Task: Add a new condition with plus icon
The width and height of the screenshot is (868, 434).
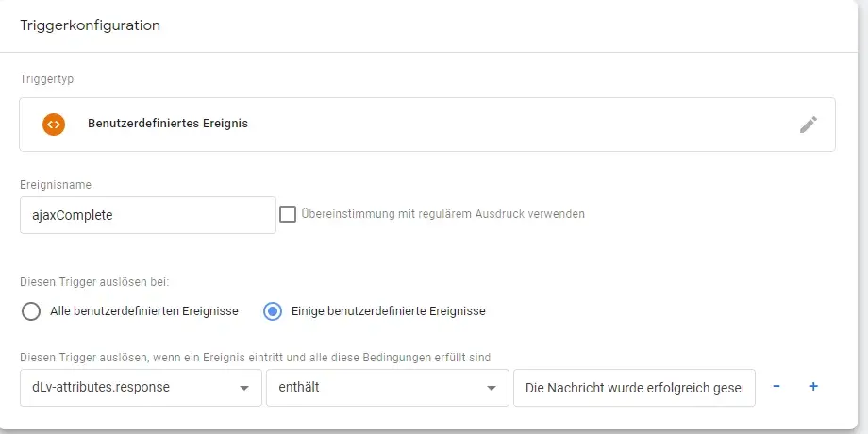Action: [x=812, y=387]
